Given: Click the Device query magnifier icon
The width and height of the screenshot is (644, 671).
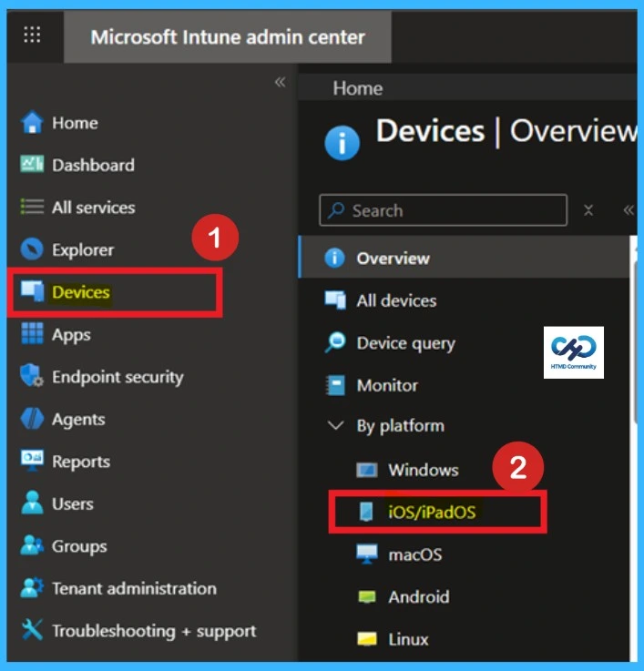Looking at the screenshot, I should (x=335, y=342).
